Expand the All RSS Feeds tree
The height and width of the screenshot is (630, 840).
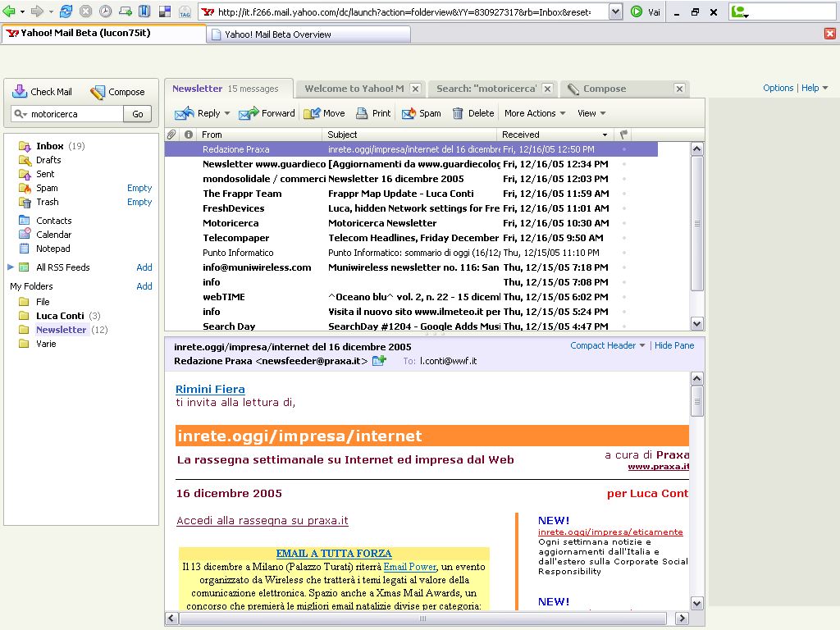click(10, 267)
